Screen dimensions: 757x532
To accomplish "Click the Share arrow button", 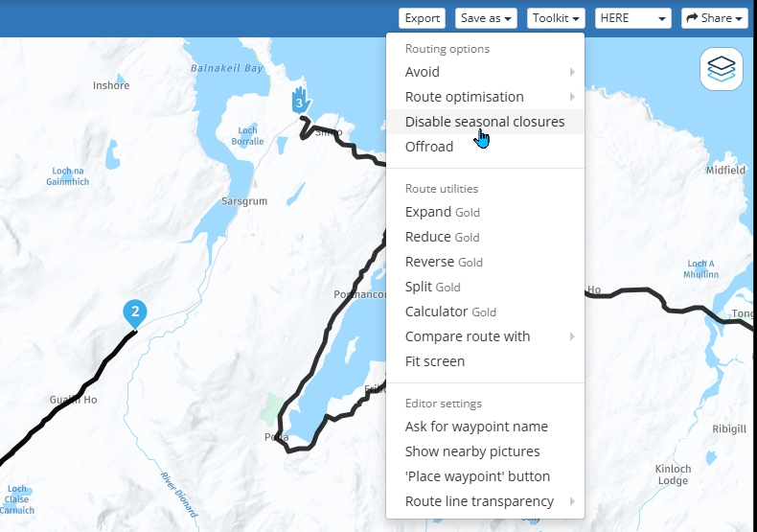I will tap(714, 18).
